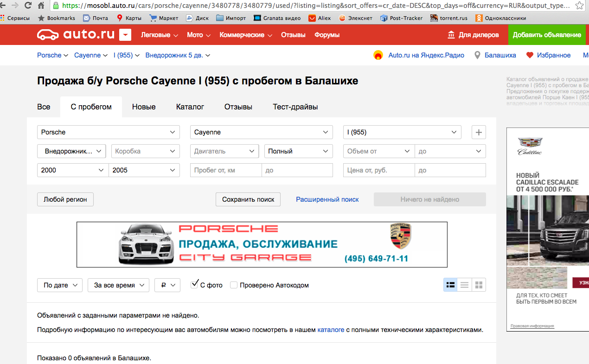Open the Porsche City Garage banner
Screen dimensions: 589x364
(x=262, y=244)
